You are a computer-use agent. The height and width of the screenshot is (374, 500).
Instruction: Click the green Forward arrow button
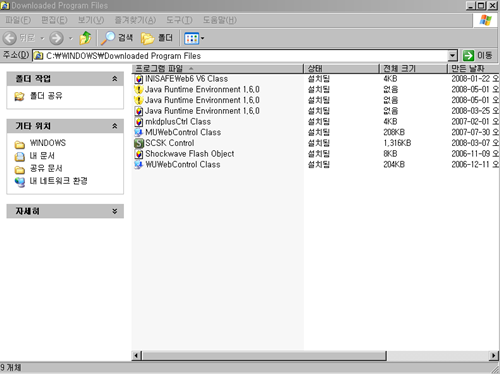(56, 38)
